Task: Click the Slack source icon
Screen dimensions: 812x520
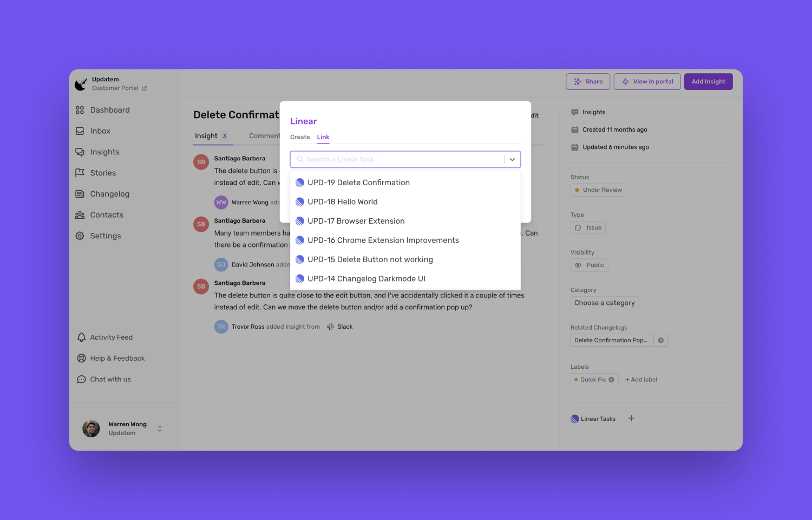Action: coord(330,327)
